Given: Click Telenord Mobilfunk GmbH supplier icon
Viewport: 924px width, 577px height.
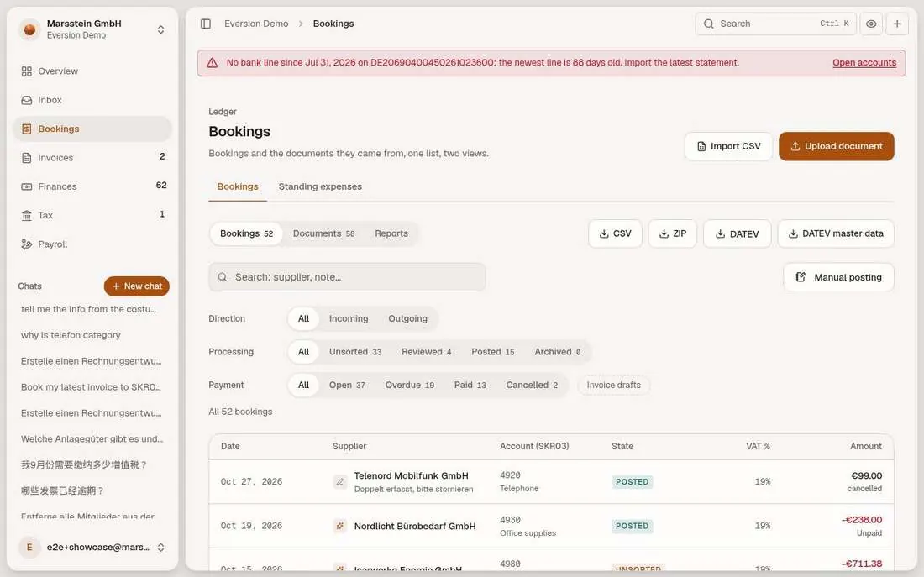Looking at the screenshot, I should [340, 481].
